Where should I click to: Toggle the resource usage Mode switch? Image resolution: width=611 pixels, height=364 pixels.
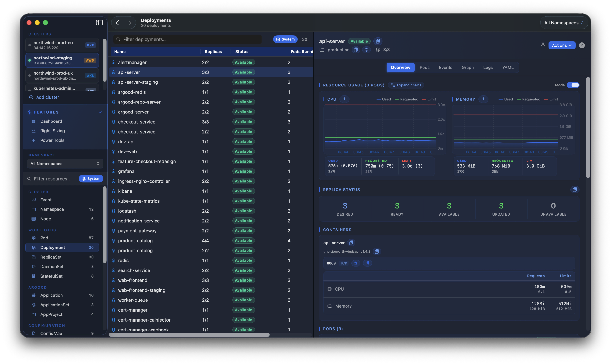pos(573,85)
